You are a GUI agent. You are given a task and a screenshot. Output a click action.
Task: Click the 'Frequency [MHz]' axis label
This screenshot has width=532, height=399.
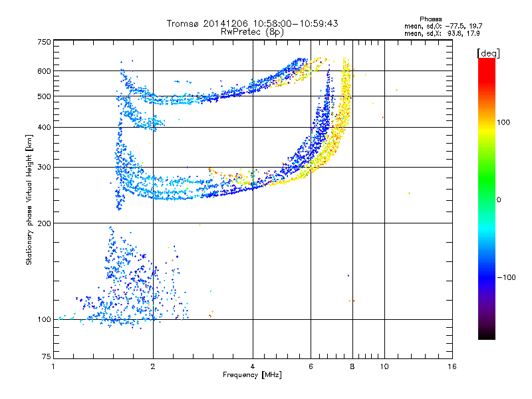click(x=252, y=375)
